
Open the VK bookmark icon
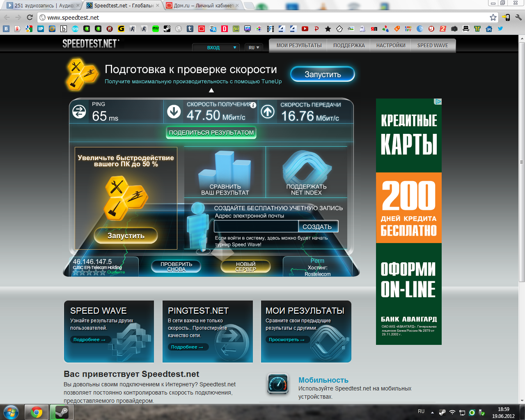point(6,29)
